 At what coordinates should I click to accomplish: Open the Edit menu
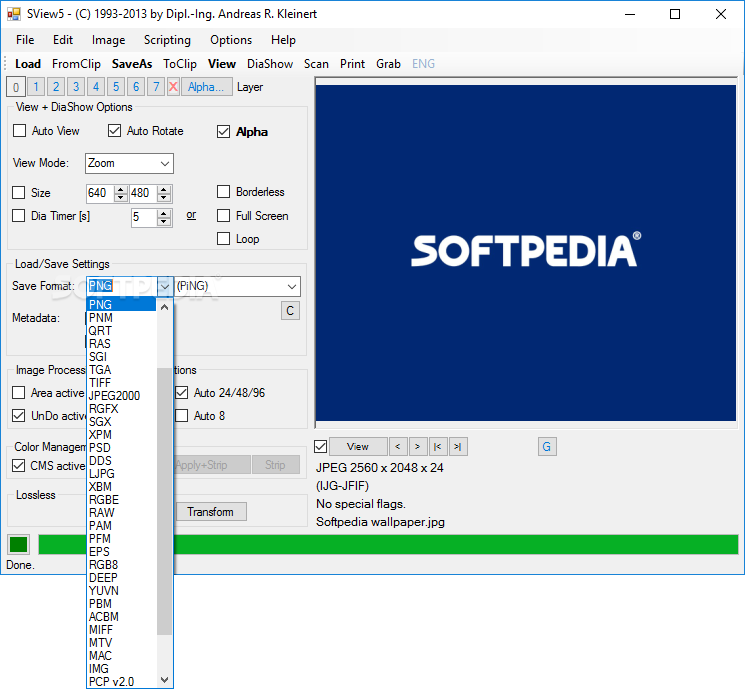(x=63, y=40)
